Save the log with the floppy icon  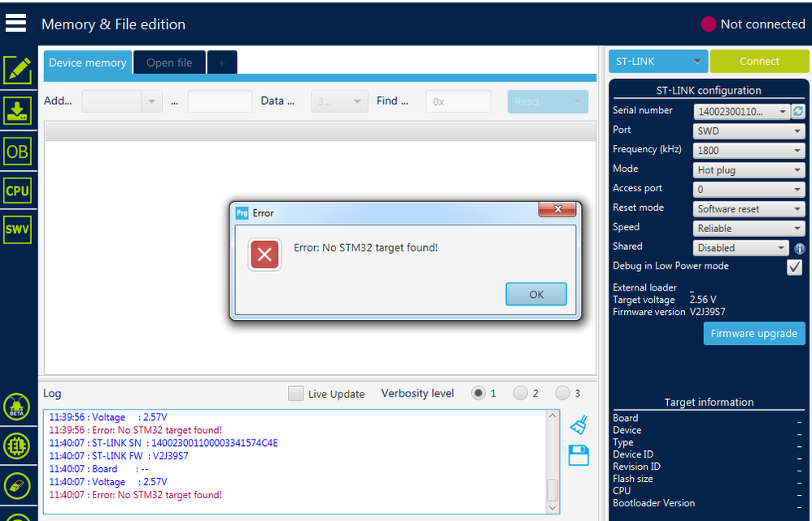coord(578,455)
